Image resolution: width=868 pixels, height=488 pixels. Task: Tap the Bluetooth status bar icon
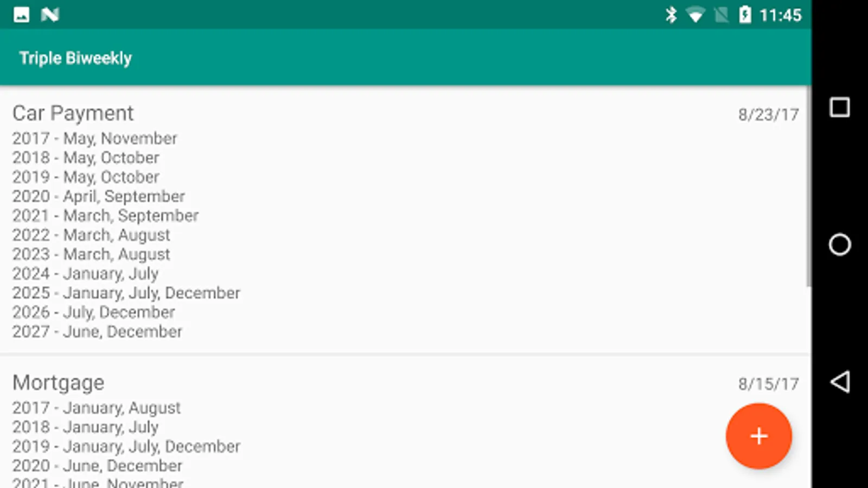[x=671, y=15]
